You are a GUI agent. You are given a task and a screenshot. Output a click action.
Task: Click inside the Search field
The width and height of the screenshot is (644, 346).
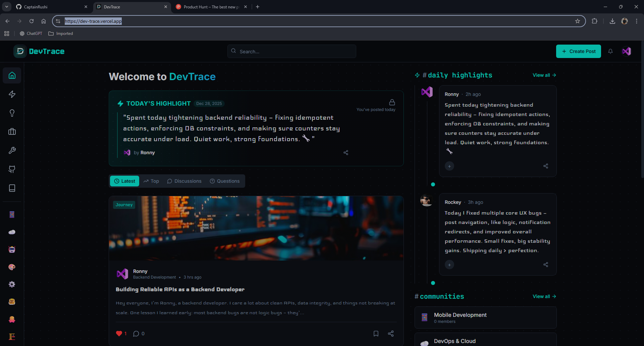[x=291, y=51]
